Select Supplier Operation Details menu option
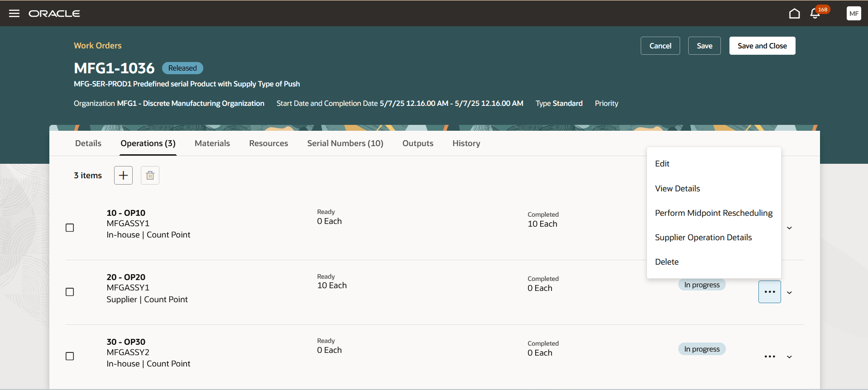The width and height of the screenshot is (868, 390). coord(703,238)
